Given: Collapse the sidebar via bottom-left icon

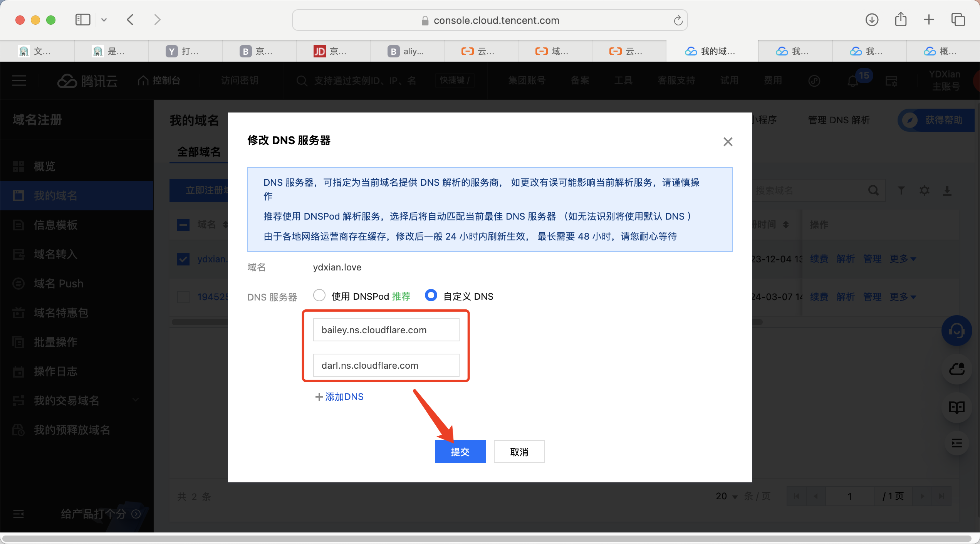Looking at the screenshot, I should pos(18,514).
